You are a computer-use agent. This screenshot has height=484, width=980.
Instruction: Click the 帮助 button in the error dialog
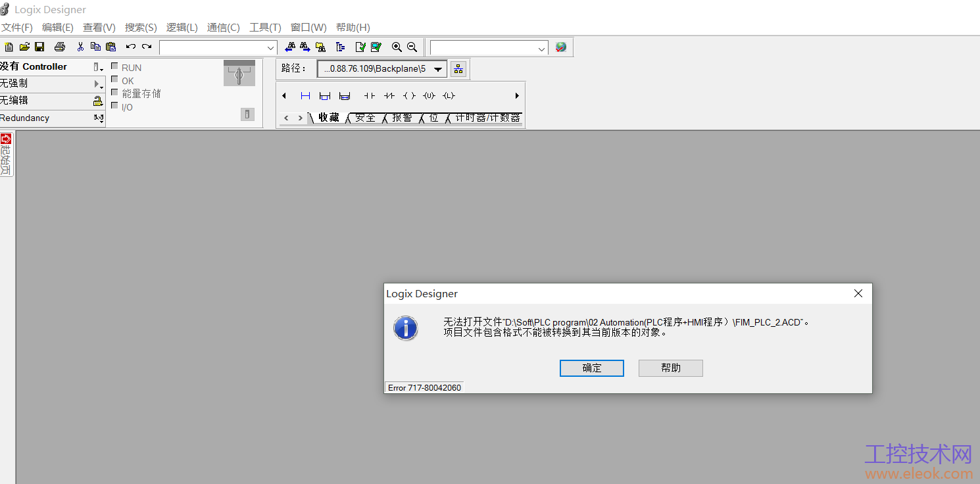click(x=671, y=368)
